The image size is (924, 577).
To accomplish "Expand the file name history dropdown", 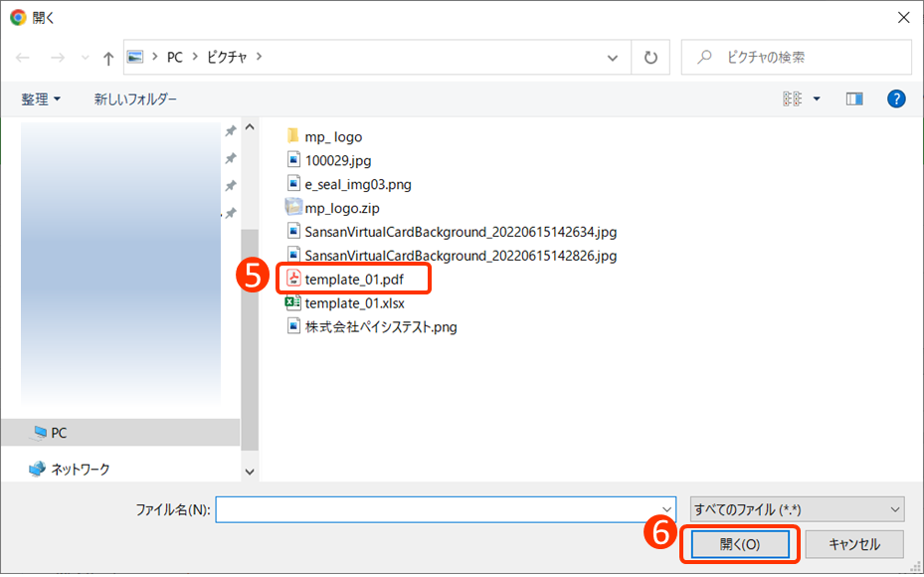I will pyautogui.click(x=666, y=509).
